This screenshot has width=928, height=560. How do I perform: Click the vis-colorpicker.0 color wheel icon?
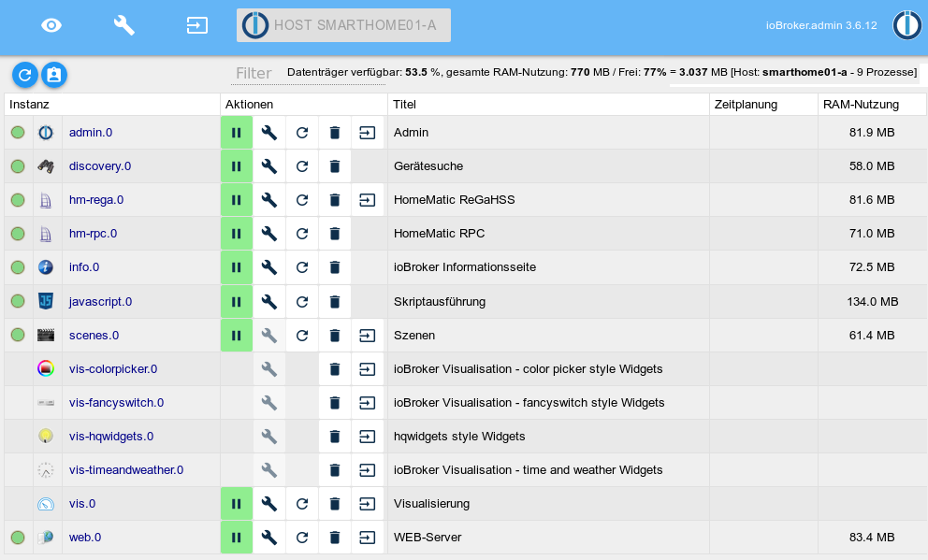(46, 368)
